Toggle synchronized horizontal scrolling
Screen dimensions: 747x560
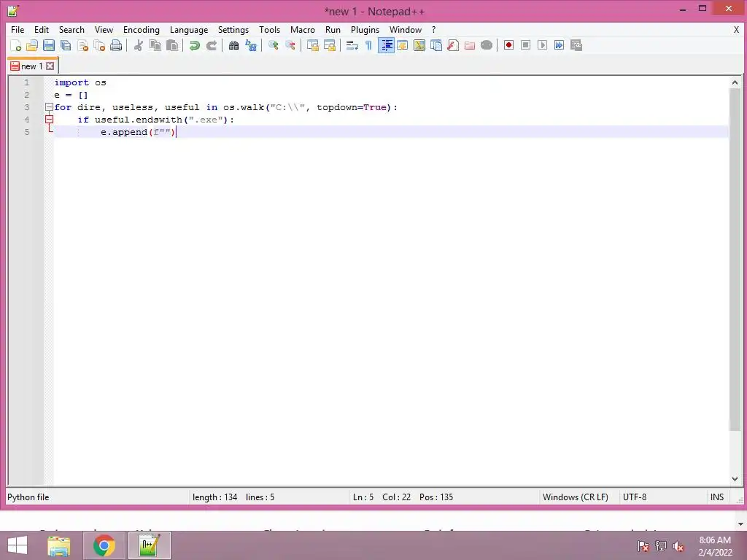329,45
